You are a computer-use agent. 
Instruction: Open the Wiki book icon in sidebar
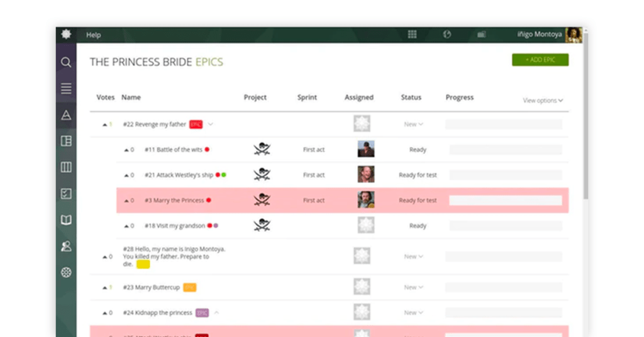point(65,219)
